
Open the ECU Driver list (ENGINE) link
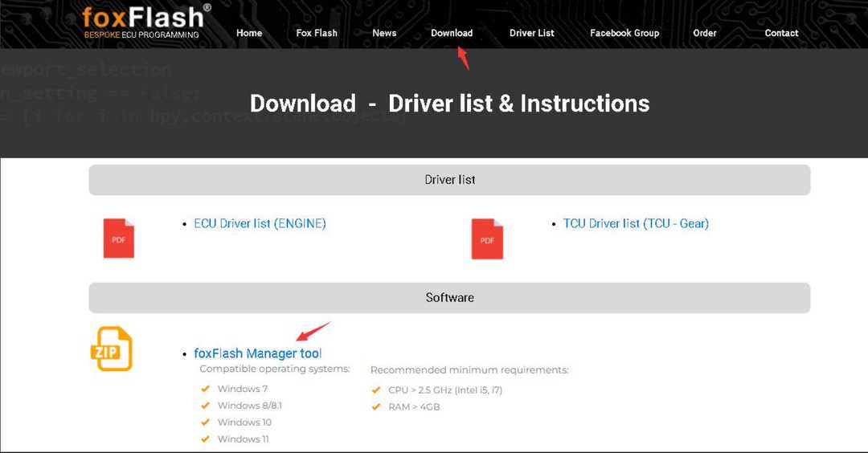coord(260,224)
